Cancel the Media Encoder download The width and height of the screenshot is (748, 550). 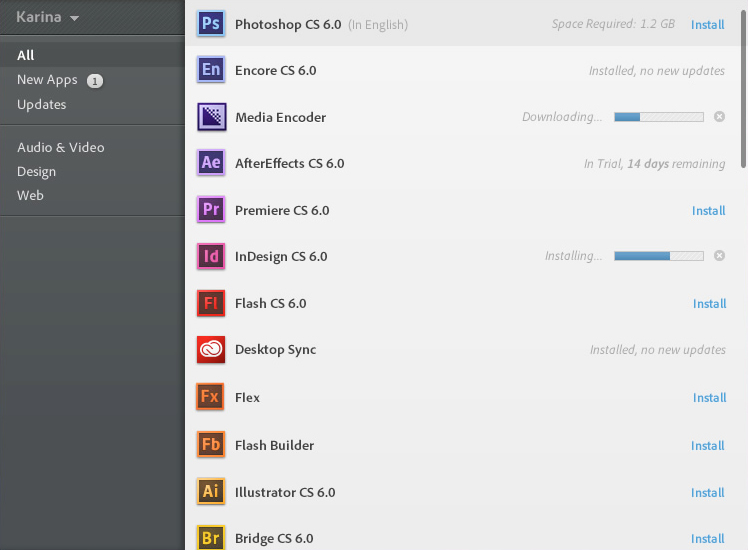[x=719, y=117]
